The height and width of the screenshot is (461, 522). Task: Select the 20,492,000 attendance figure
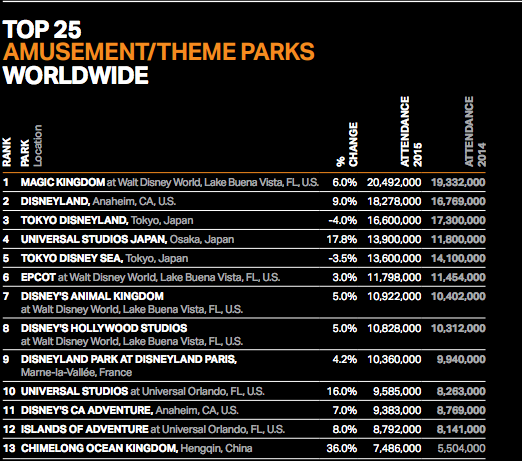pos(394,182)
